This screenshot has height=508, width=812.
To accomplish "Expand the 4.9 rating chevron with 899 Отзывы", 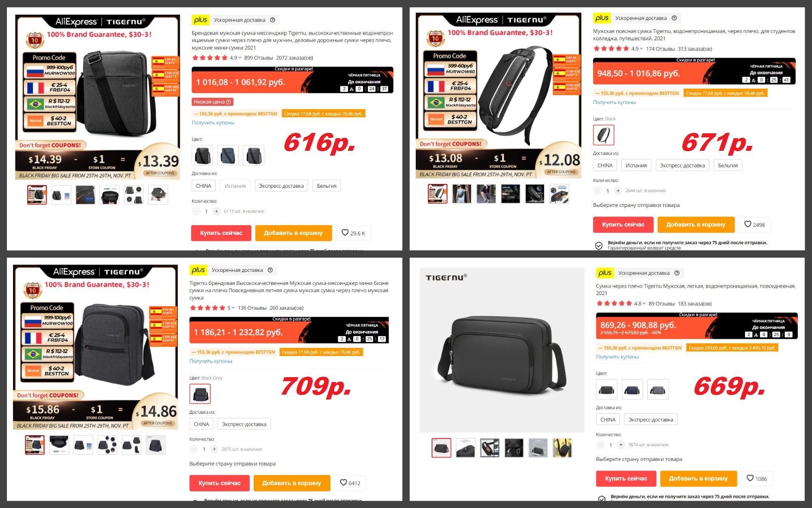I will (x=240, y=58).
